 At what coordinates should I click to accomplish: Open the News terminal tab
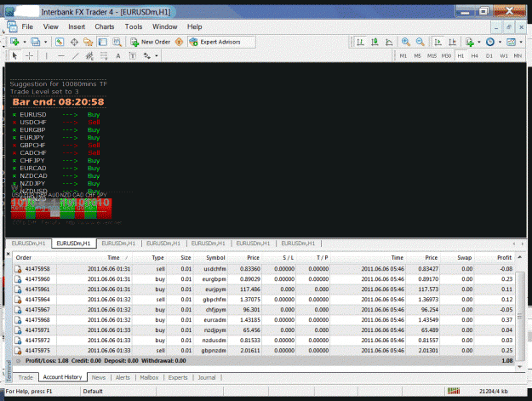click(x=99, y=378)
